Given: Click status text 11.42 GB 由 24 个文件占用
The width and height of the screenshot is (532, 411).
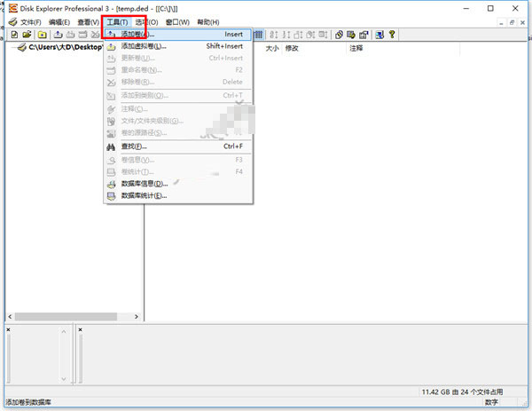Looking at the screenshot, I should [x=462, y=392].
